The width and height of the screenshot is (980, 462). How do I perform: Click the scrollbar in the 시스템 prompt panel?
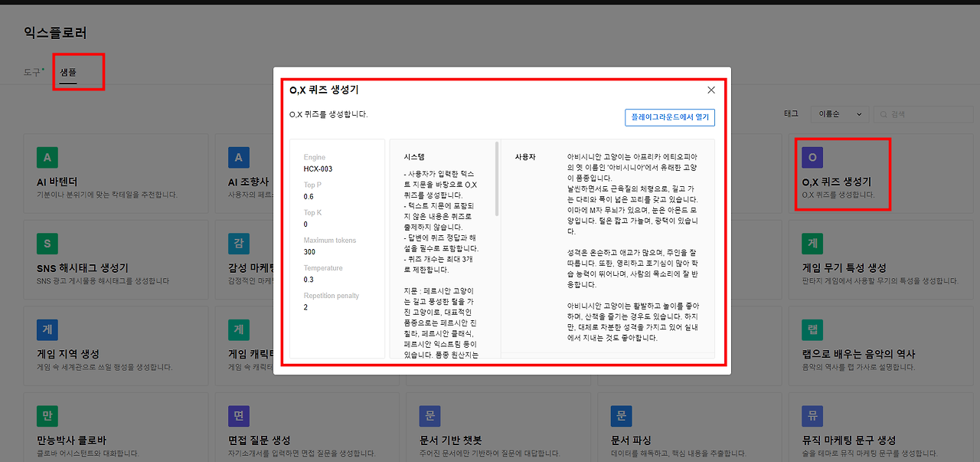click(x=497, y=178)
